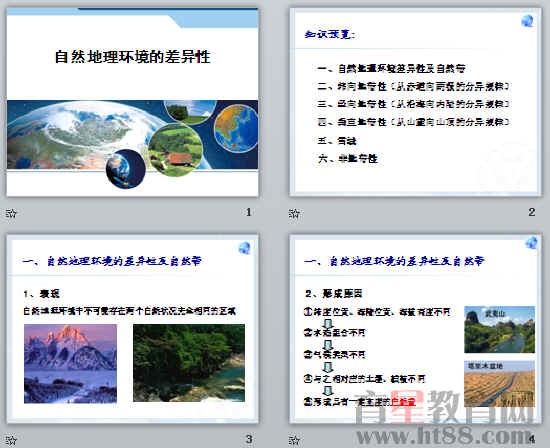Select slide 4 thumbnail with arrow flowchart
Viewport: 550px width, 448px height.
tap(415, 329)
